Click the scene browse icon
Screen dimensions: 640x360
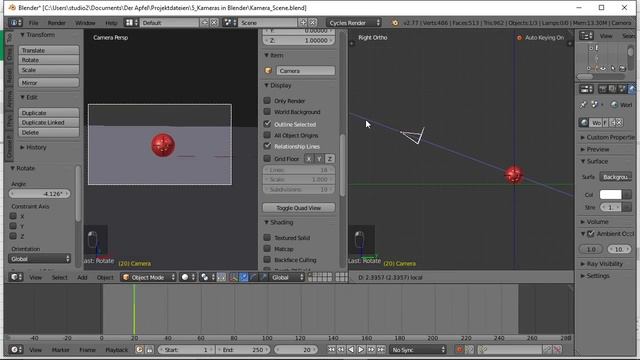(x=230, y=23)
